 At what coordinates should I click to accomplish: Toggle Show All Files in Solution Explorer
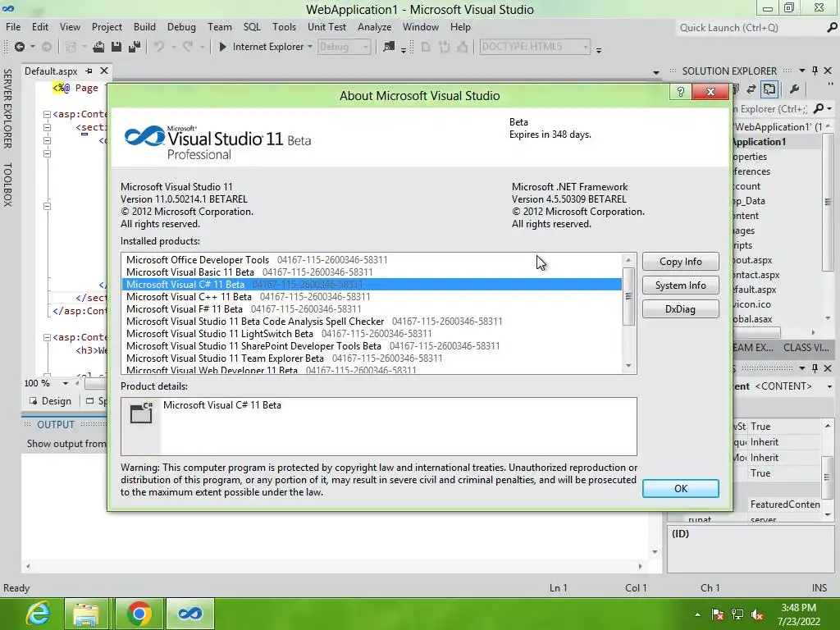coord(769,89)
